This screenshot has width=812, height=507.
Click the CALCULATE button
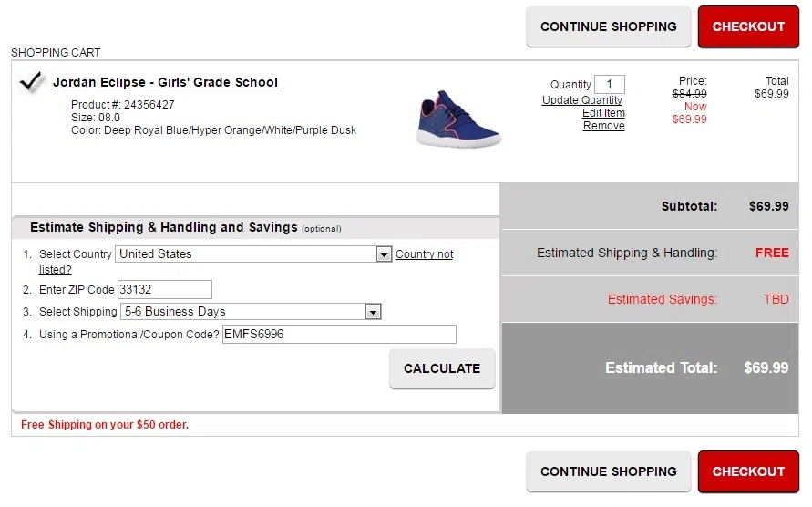click(442, 368)
